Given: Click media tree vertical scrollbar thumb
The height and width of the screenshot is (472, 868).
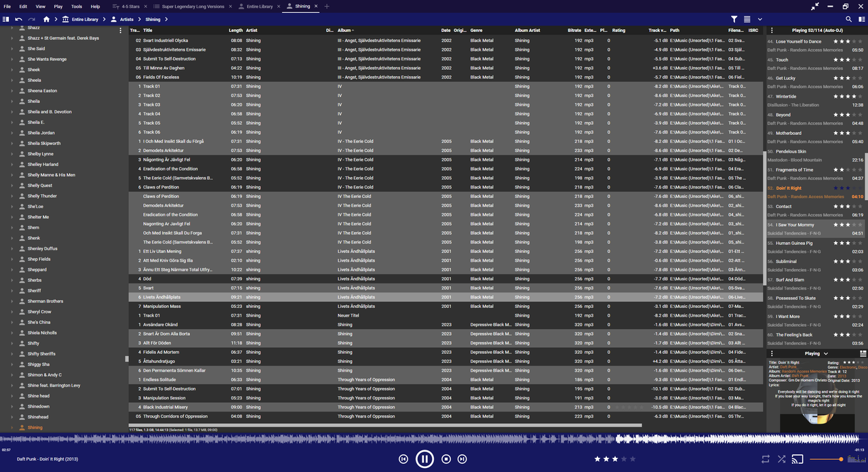Looking at the screenshot, I should pyautogui.click(x=127, y=359).
